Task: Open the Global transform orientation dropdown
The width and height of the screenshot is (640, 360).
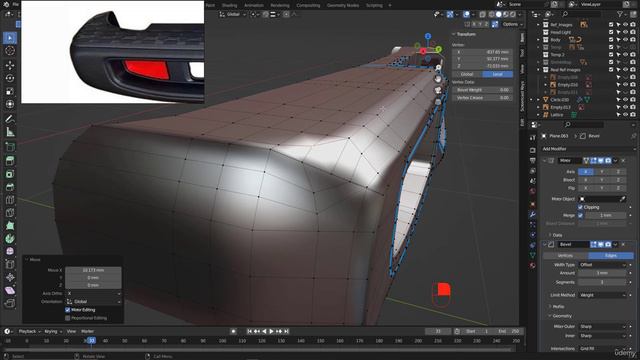Action: click(233, 14)
